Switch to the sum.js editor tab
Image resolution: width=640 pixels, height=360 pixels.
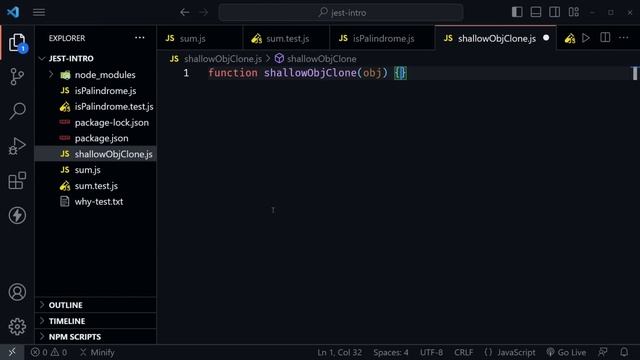[x=200, y=38]
